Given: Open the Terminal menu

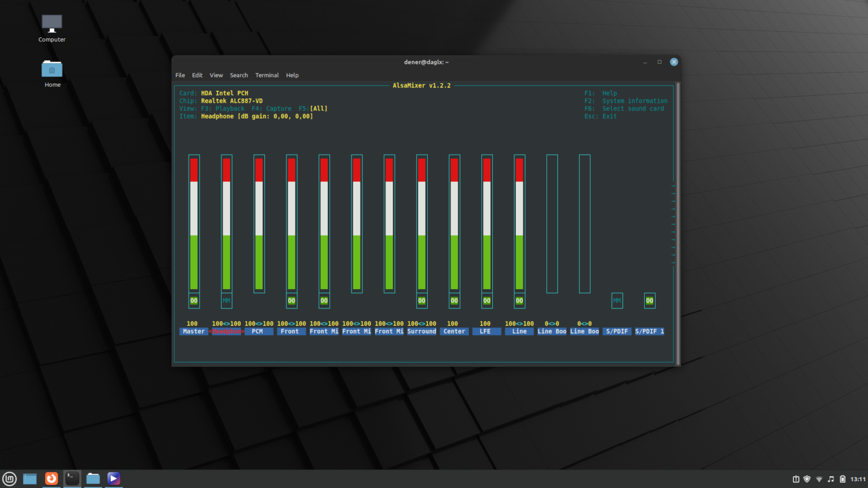Looking at the screenshot, I should pos(267,75).
